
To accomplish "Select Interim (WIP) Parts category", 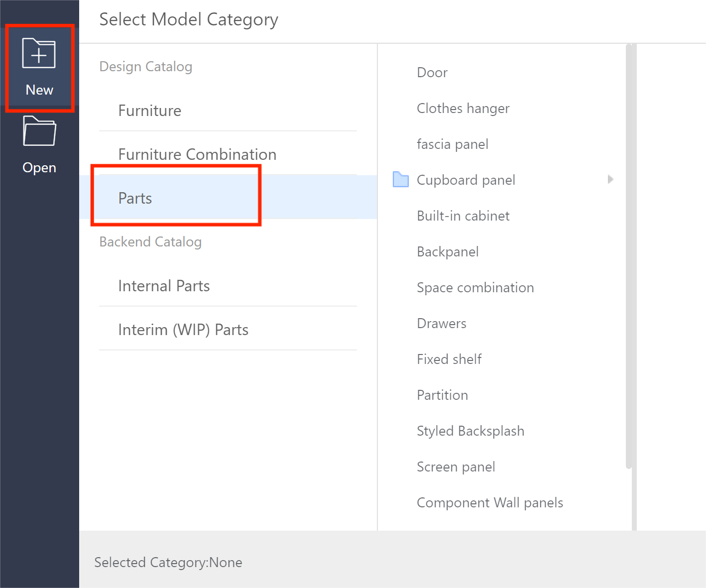I will click(183, 330).
